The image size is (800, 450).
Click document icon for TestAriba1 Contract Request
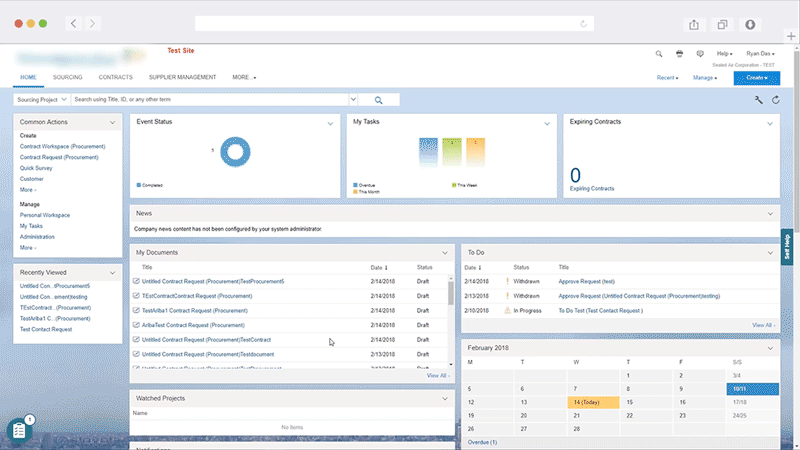pyautogui.click(x=136, y=310)
